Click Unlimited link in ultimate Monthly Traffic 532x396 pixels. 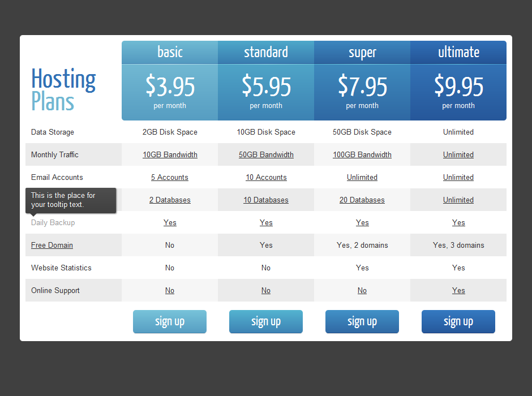(x=458, y=154)
